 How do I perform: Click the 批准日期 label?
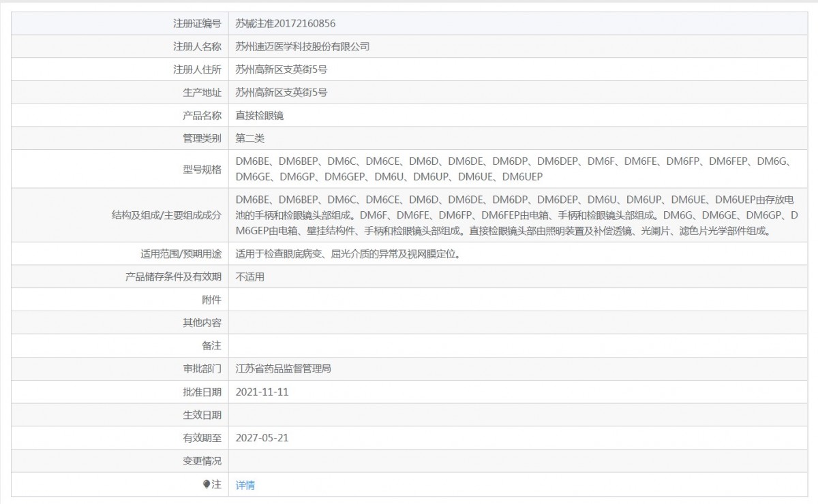pos(202,392)
